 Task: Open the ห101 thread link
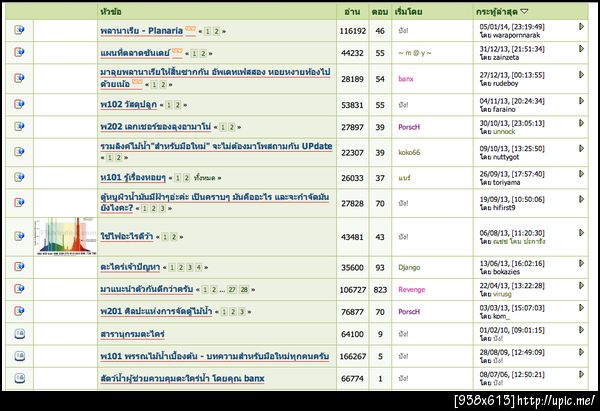[133, 178]
